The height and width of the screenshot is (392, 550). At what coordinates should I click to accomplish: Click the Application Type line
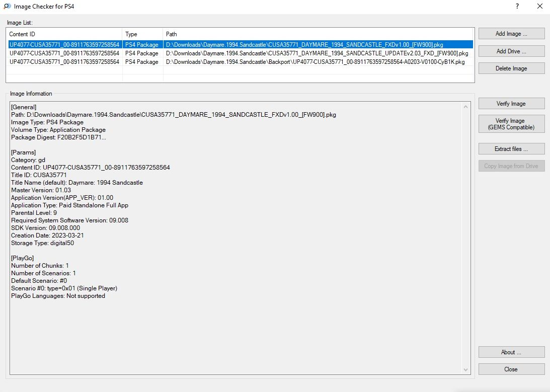click(69, 205)
